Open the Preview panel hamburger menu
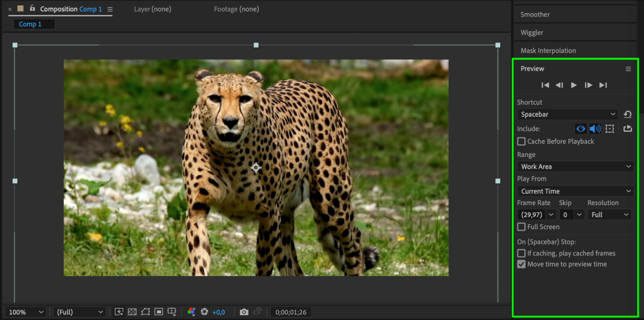644x320 pixels. (x=628, y=69)
